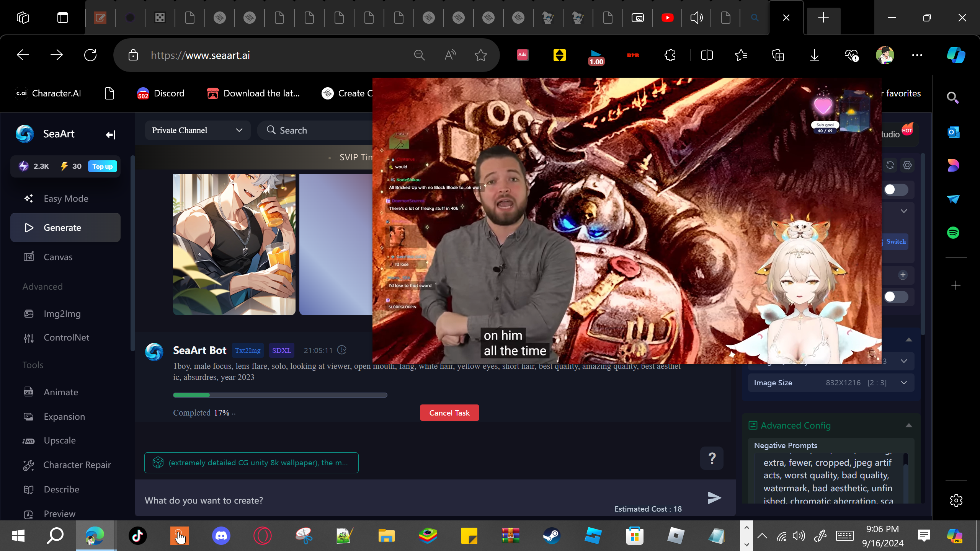
Task: Use the suggested CG unity 8k wallpaper prompt
Action: tap(252, 463)
